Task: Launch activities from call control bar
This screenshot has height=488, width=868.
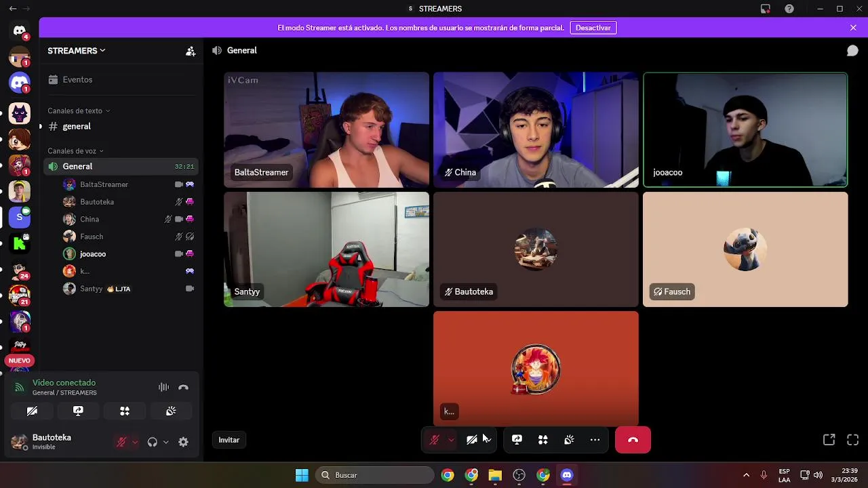Action: point(542,440)
